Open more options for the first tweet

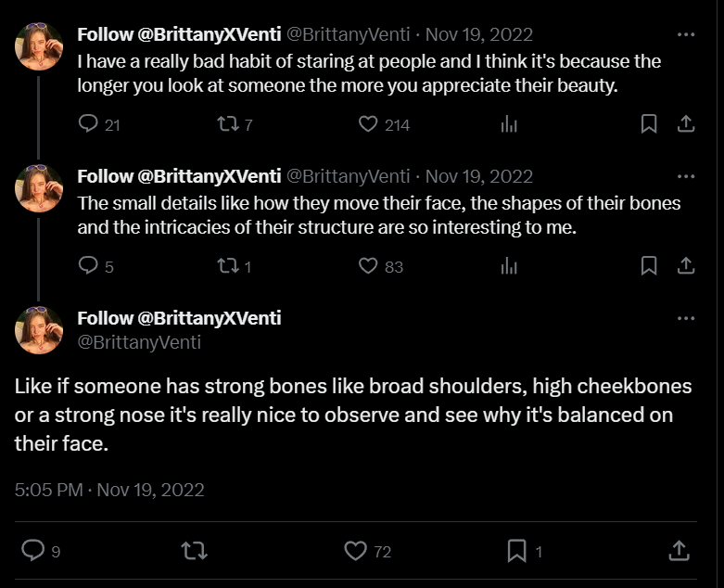coord(686,35)
